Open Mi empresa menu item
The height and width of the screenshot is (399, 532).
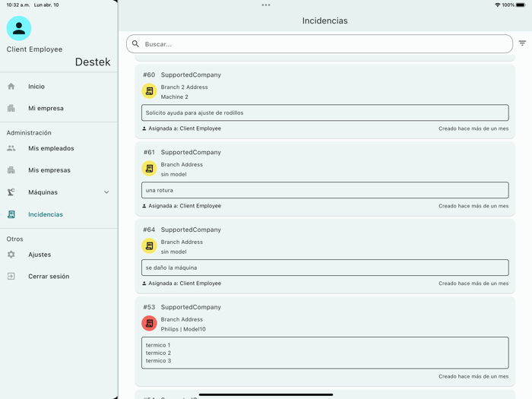tap(59, 108)
